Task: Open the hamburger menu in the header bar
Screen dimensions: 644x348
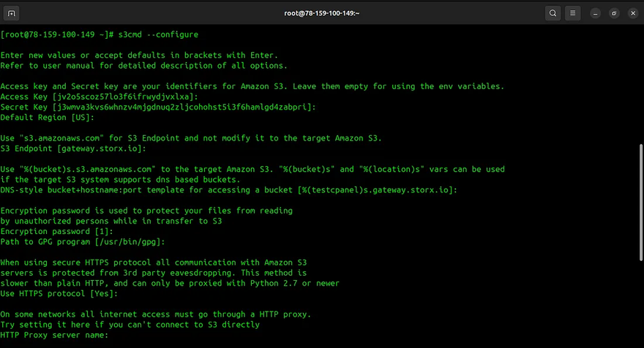Action: 573,13
